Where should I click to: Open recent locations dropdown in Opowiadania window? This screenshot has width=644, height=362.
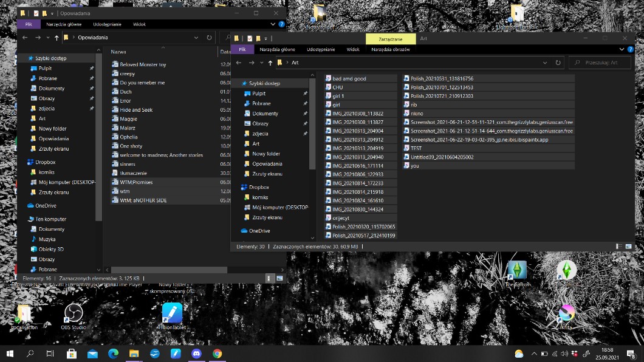47,38
